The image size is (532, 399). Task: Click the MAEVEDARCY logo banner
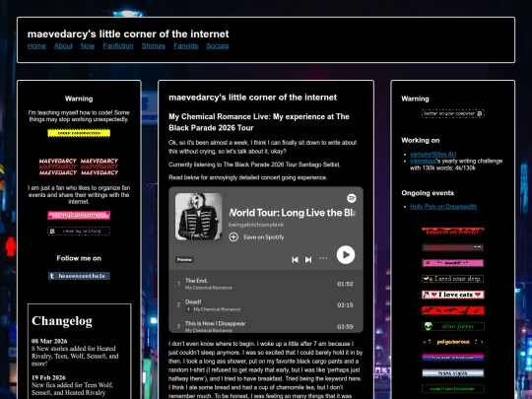coord(79,166)
